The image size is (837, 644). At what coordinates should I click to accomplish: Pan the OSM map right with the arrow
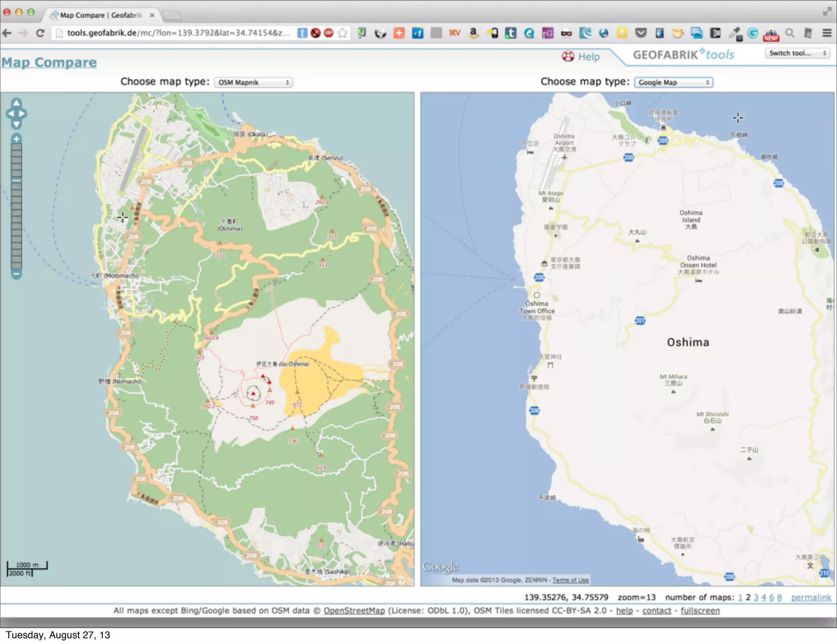pyautogui.click(x=23, y=114)
